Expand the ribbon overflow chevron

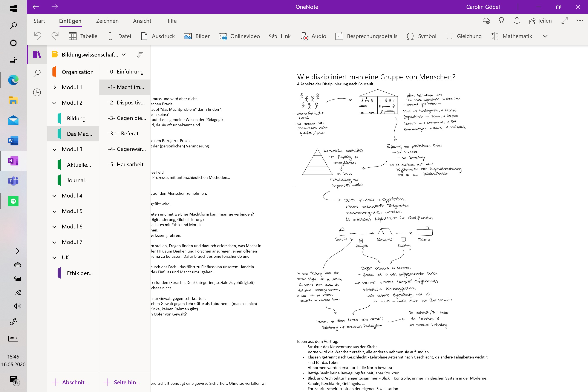[x=545, y=36]
